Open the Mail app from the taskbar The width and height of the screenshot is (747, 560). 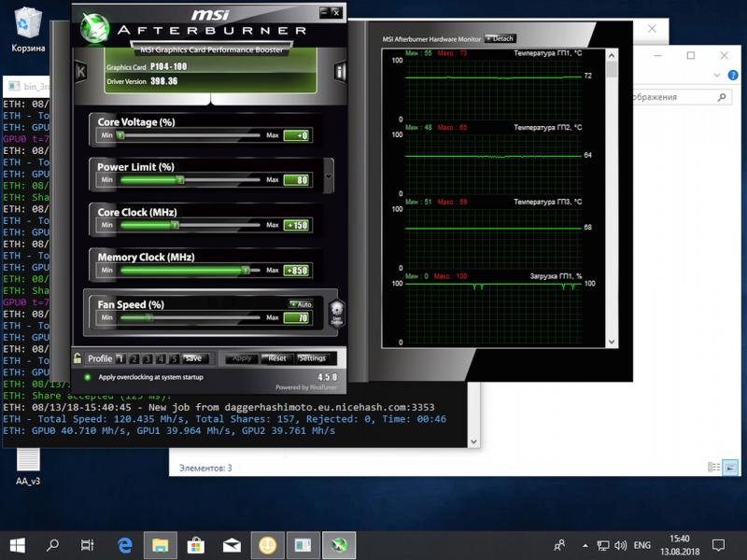[232, 545]
